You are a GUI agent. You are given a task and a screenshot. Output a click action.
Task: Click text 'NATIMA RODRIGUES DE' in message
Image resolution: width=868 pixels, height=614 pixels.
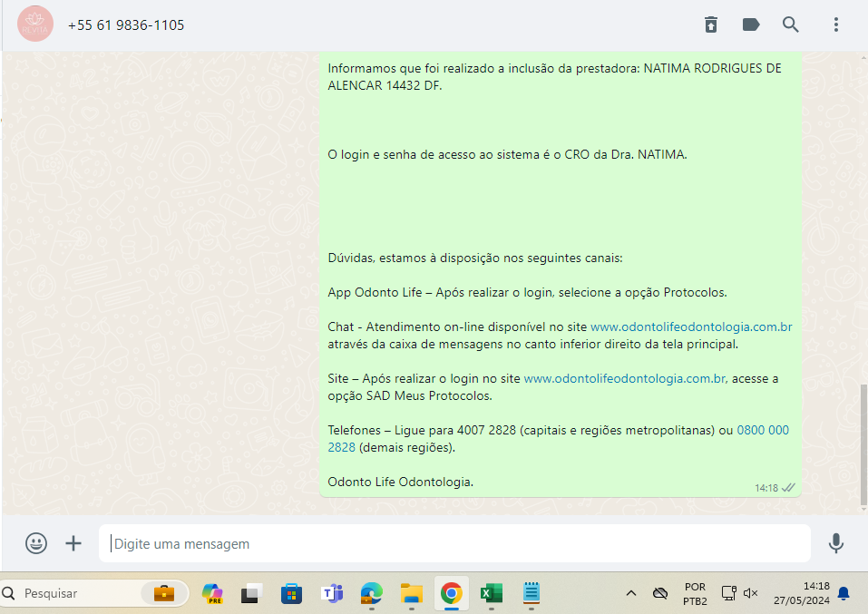pyautogui.click(x=712, y=68)
